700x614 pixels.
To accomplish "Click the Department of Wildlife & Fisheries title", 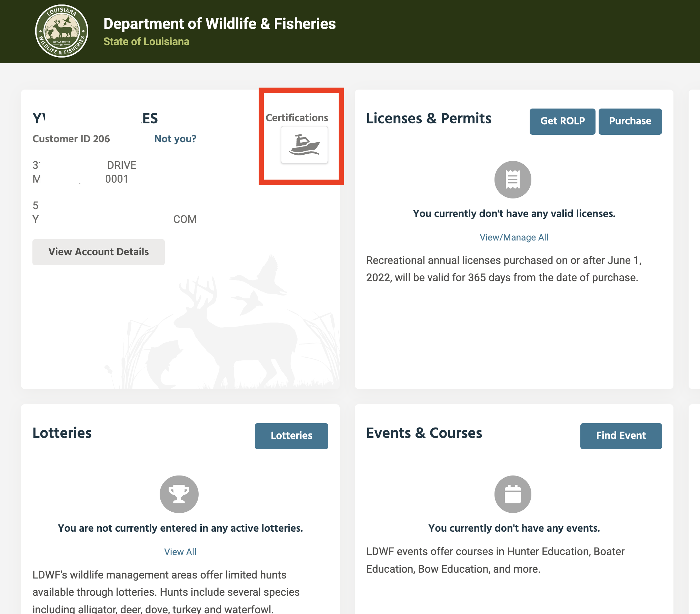I will tap(220, 24).
